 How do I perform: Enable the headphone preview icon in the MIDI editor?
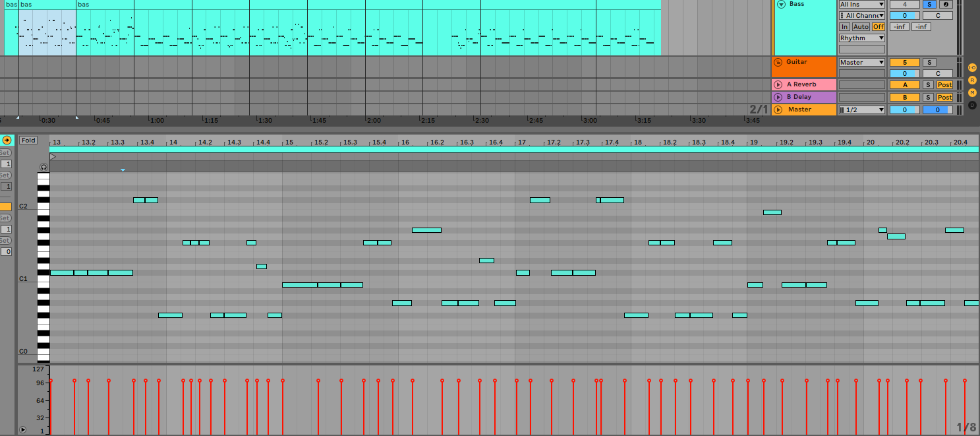point(43,168)
